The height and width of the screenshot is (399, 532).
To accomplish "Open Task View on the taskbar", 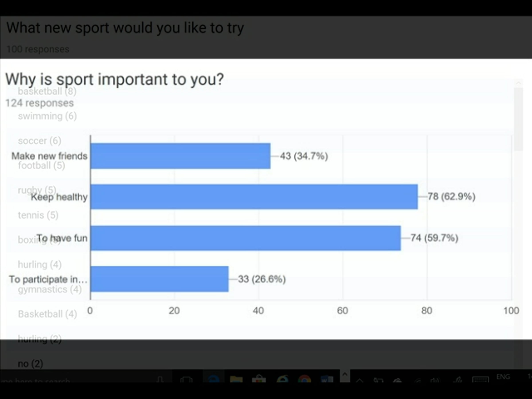I will [186, 379].
